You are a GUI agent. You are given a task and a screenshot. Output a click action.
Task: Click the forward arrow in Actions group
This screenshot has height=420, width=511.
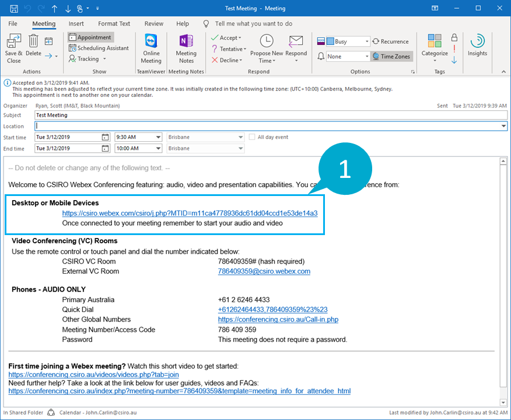click(48, 56)
